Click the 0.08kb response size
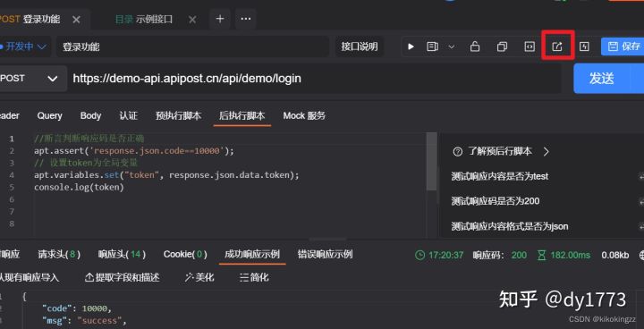This screenshot has height=329, width=644. click(x=614, y=255)
